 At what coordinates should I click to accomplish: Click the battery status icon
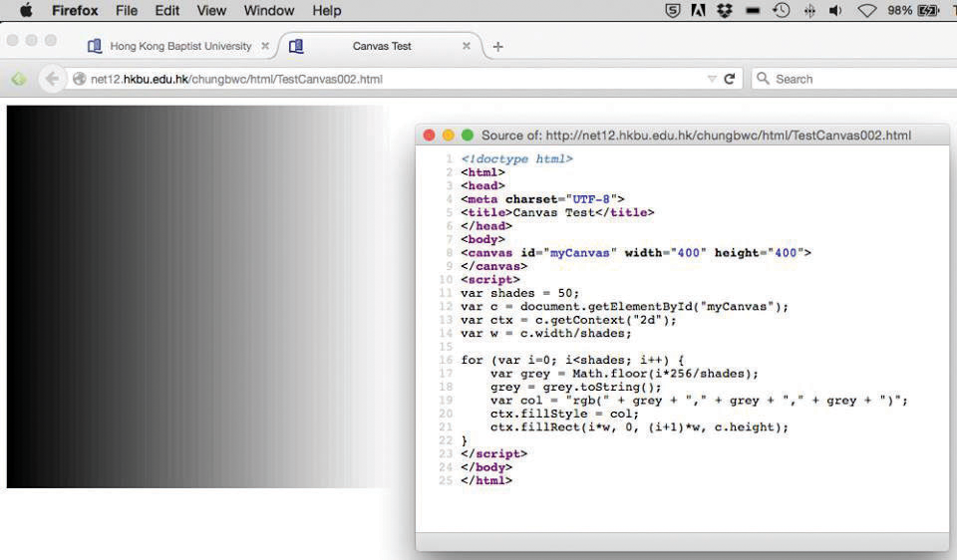coord(928,10)
